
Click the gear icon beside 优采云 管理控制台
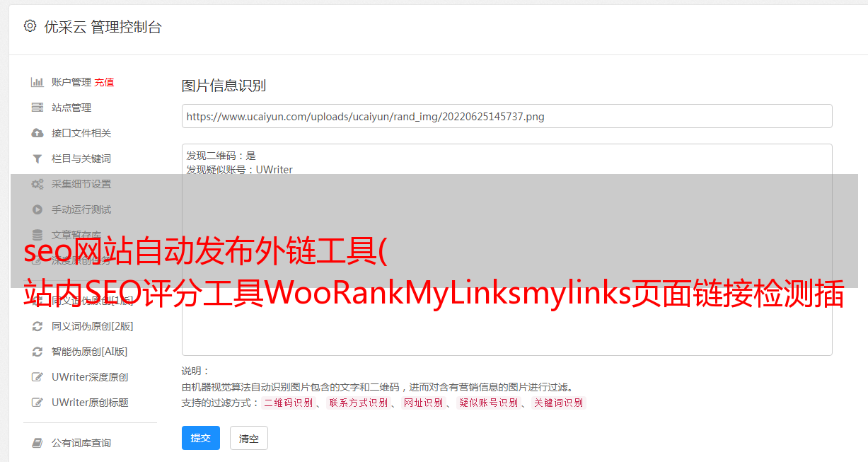coord(30,26)
